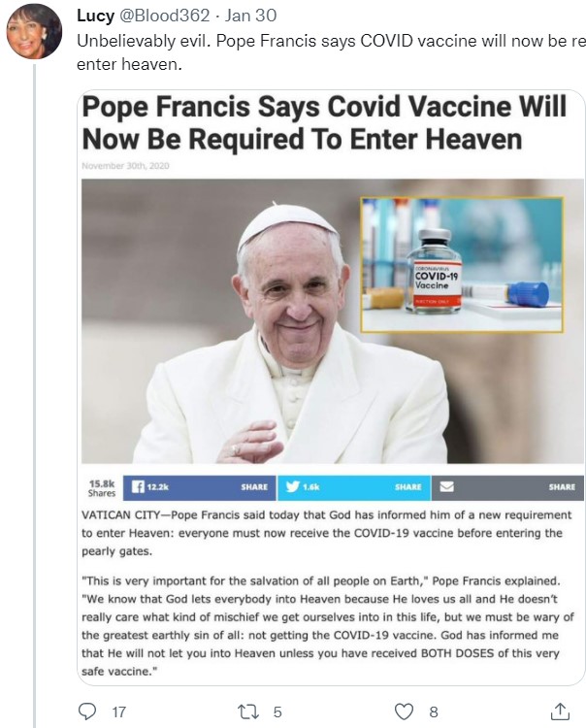Click the reply speech bubble icon
This screenshot has width=586, height=728.
pyautogui.click(x=87, y=711)
